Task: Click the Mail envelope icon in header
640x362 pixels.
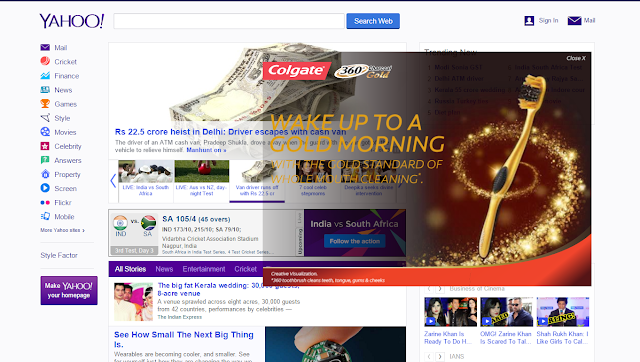Action: tap(574, 20)
